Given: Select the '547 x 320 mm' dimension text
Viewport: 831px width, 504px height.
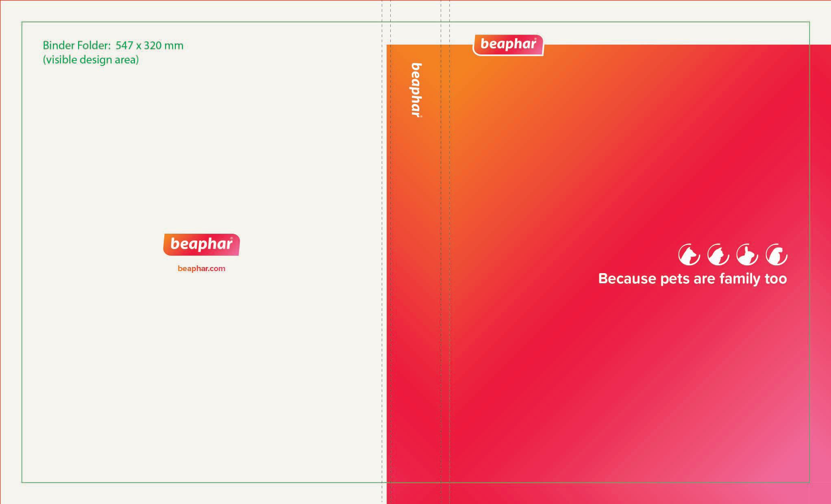Looking at the screenshot, I should (149, 46).
